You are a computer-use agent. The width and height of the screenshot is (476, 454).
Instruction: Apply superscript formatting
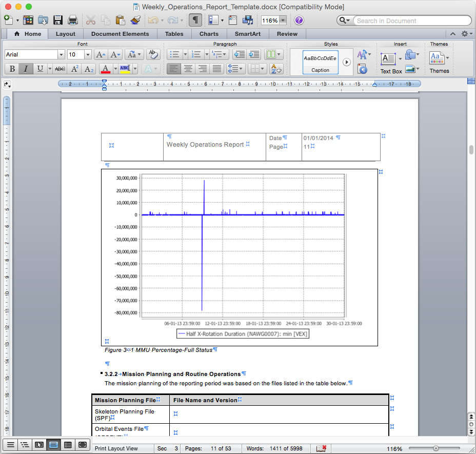75,69
